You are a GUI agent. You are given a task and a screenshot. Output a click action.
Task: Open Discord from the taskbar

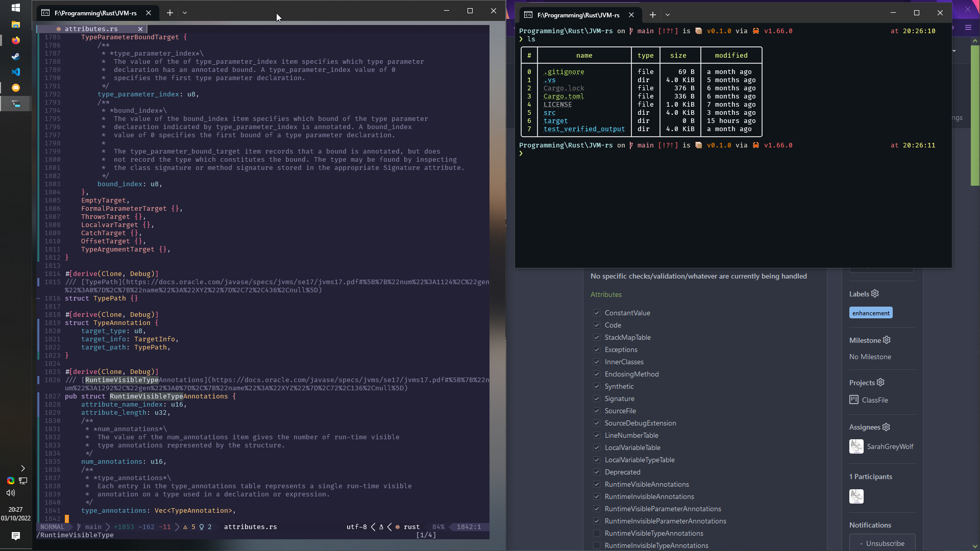16,88
